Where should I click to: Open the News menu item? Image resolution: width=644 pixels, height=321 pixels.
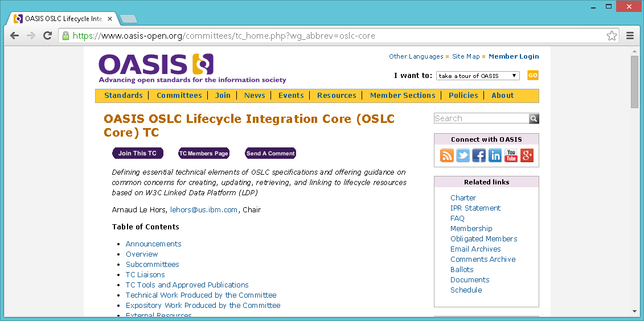point(255,95)
